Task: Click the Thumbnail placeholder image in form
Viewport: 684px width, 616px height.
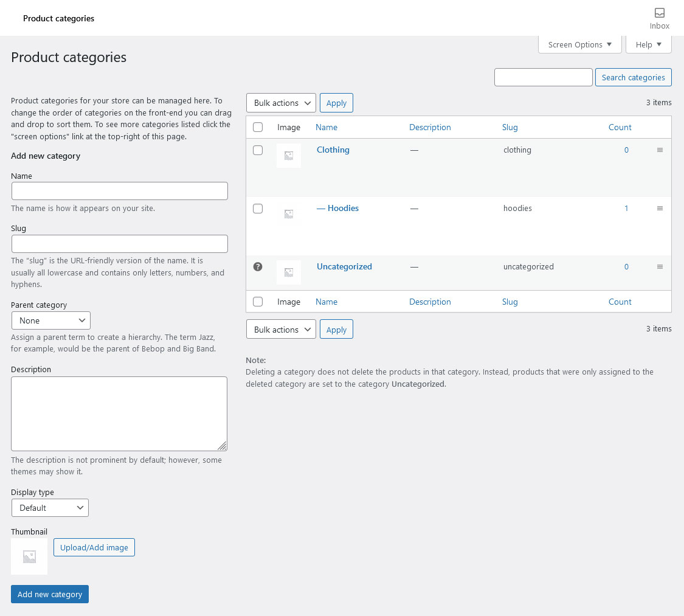Action: pyautogui.click(x=29, y=556)
